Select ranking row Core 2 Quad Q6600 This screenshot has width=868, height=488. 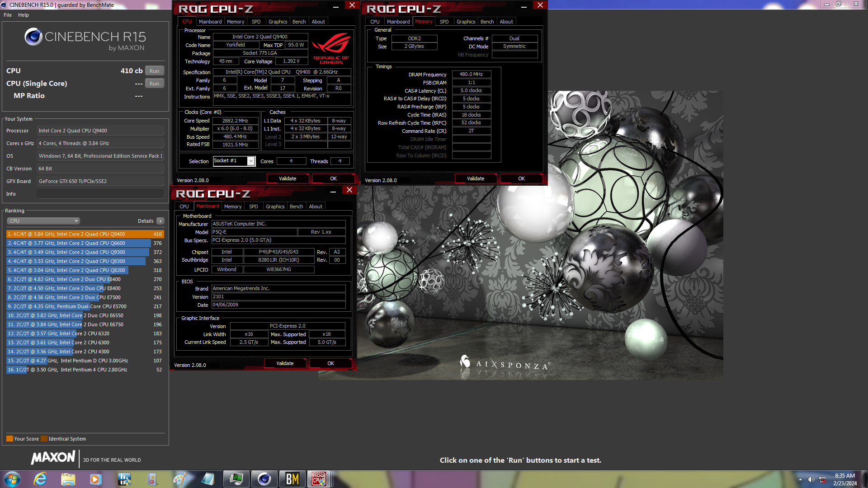(85, 243)
